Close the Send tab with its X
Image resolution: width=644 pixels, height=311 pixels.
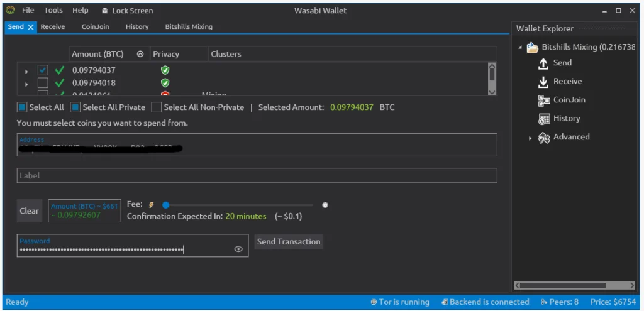[x=30, y=27]
